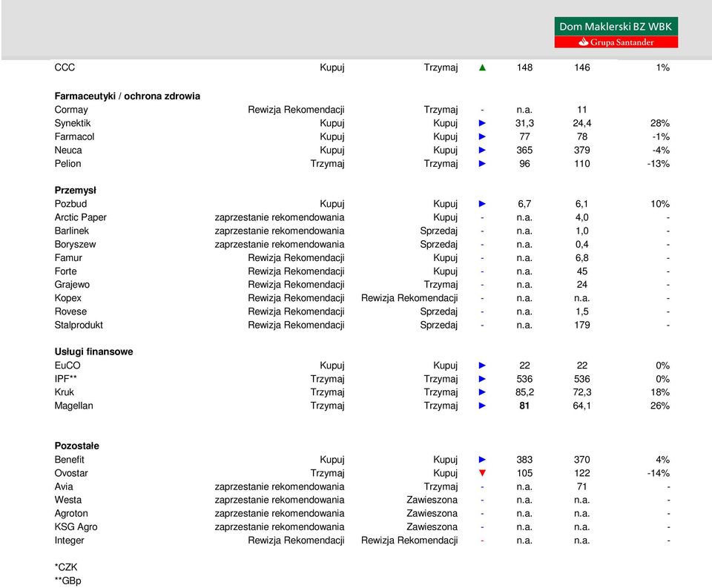Image resolution: width=712 pixels, height=588 pixels.
Task: Select the bold value 81 in Magellan row
Action: [x=524, y=406]
